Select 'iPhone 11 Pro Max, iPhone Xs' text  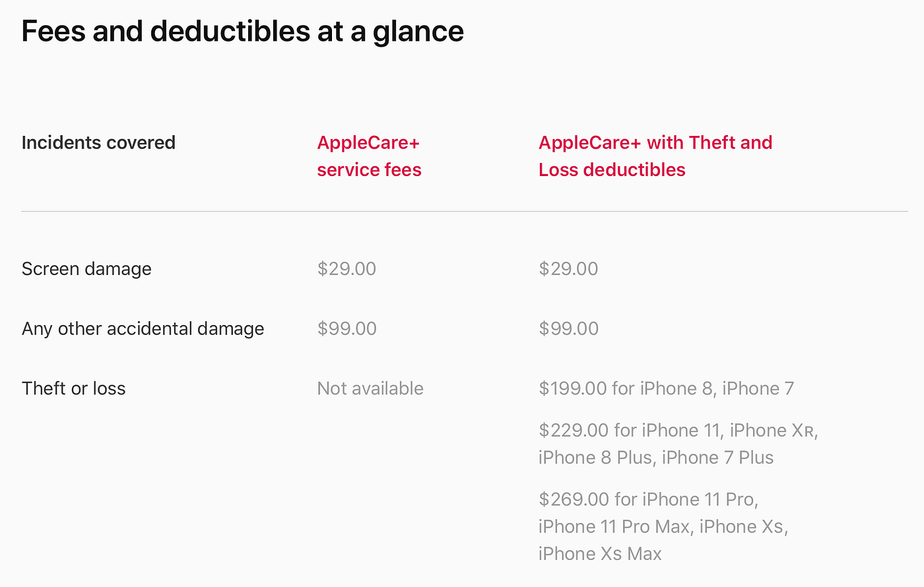663,526
